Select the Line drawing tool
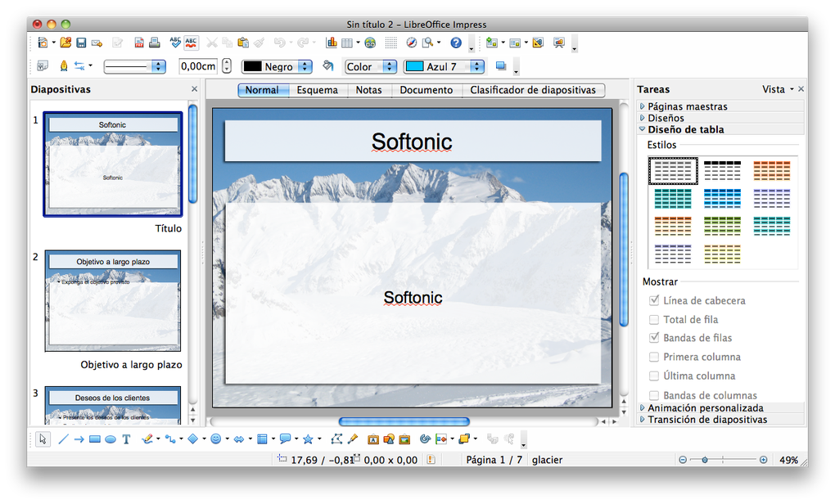 coord(63,439)
